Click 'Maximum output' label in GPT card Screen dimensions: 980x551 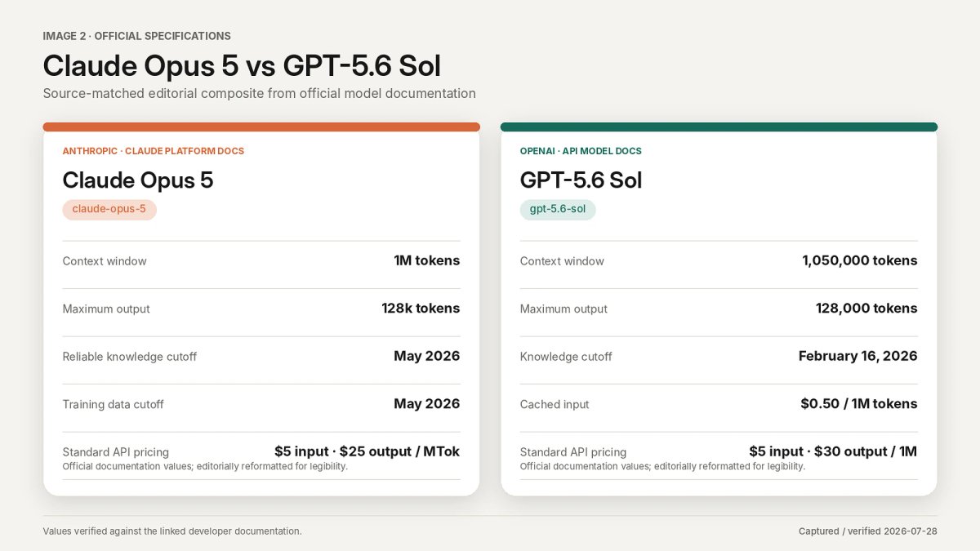pyautogui.click(x=564, y=309)
